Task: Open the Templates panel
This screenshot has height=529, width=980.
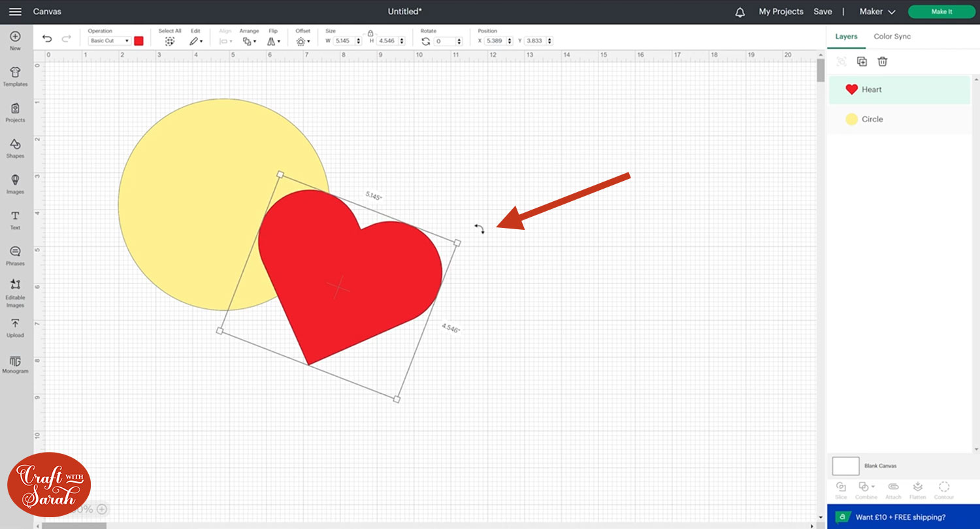Action: coord(15,76)
